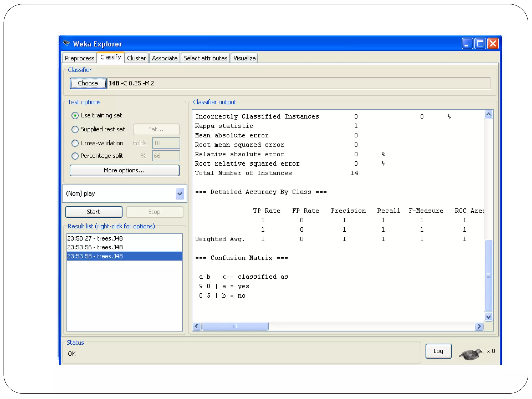This screenshot has height=399, width=532.
Task: Open the (Nom) play class dropdown
Action: click(x=179, y=194)
